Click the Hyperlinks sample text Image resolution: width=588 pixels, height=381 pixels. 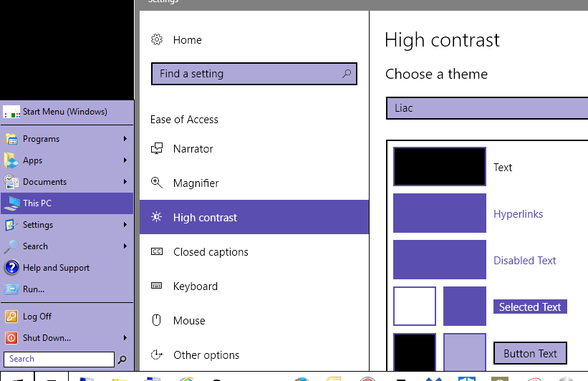click(519, 213)
